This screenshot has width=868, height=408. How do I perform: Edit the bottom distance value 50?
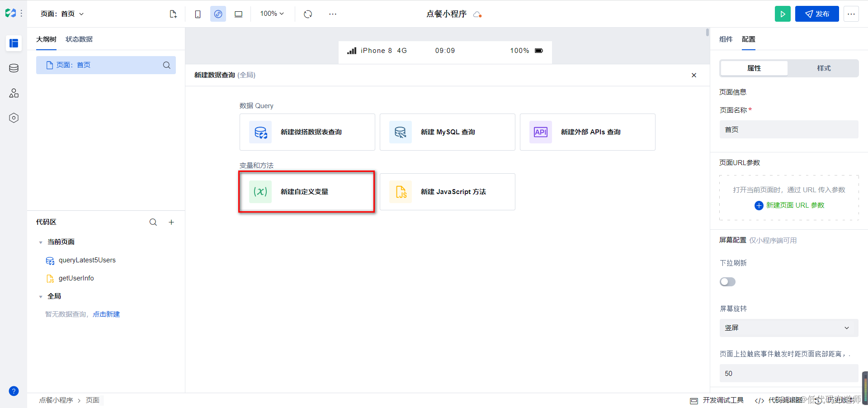[789, 373]
